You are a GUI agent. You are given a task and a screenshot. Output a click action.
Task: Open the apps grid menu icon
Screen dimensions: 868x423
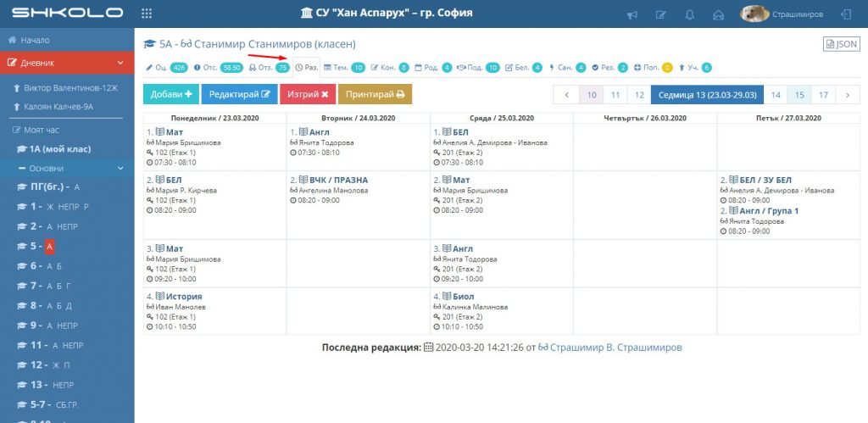[x=147, y=14]
